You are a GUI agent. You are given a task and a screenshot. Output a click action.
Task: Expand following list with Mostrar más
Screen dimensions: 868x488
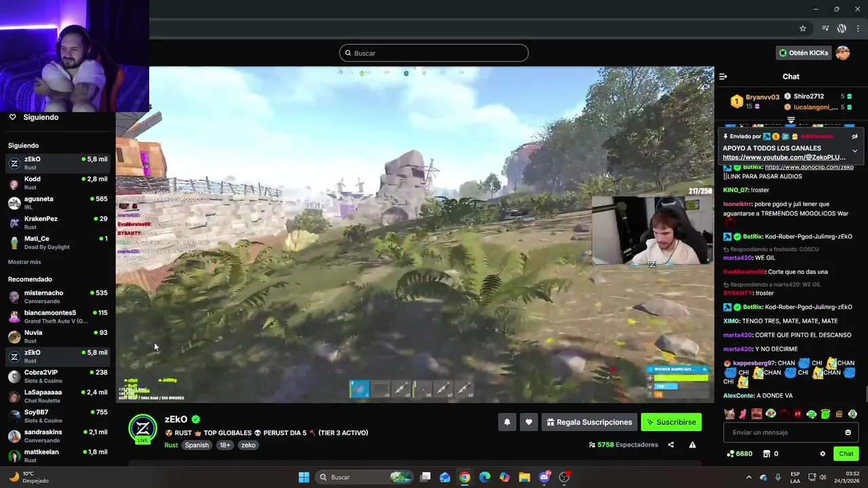(x=24, y=262)
